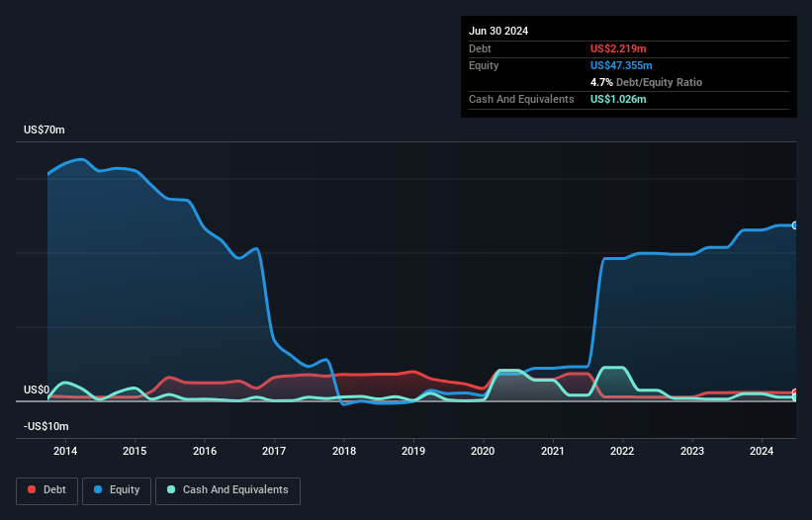This screenshot has width=812, height=520.
Task: Click the US$70m y-axis label
Action: pos(45,130)
